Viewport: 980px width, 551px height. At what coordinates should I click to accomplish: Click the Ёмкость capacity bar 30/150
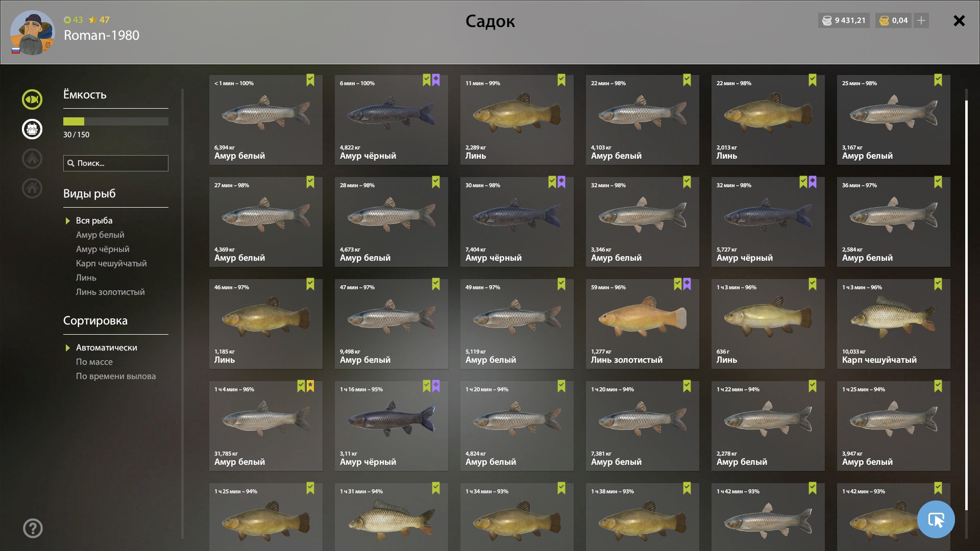click(116, 121)
